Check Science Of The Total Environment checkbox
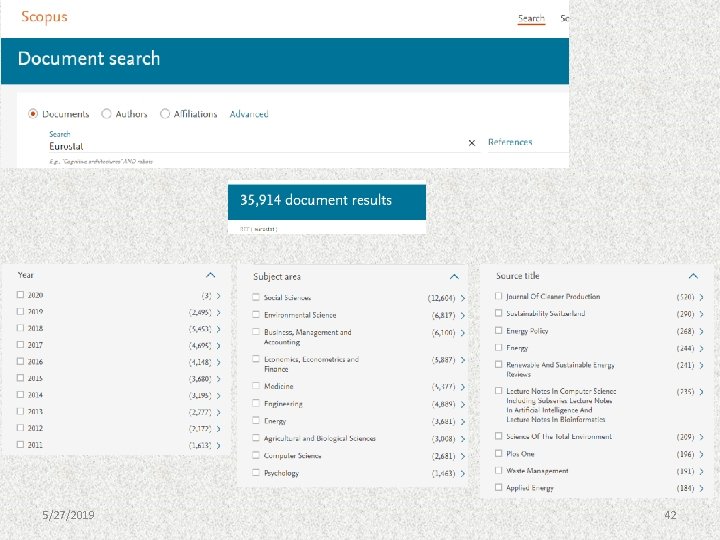Viewport: 720px width, 540px height. pos(498,436)
